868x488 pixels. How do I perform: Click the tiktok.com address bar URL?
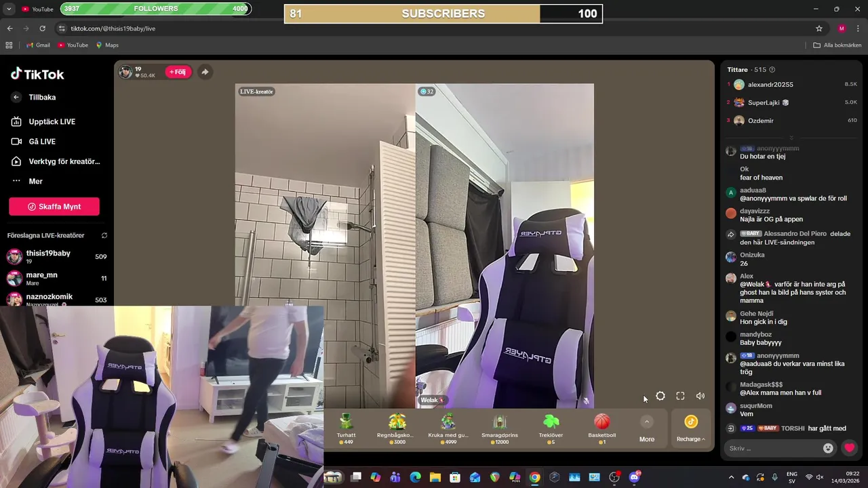pyautogui.click(x=113, y=28)
